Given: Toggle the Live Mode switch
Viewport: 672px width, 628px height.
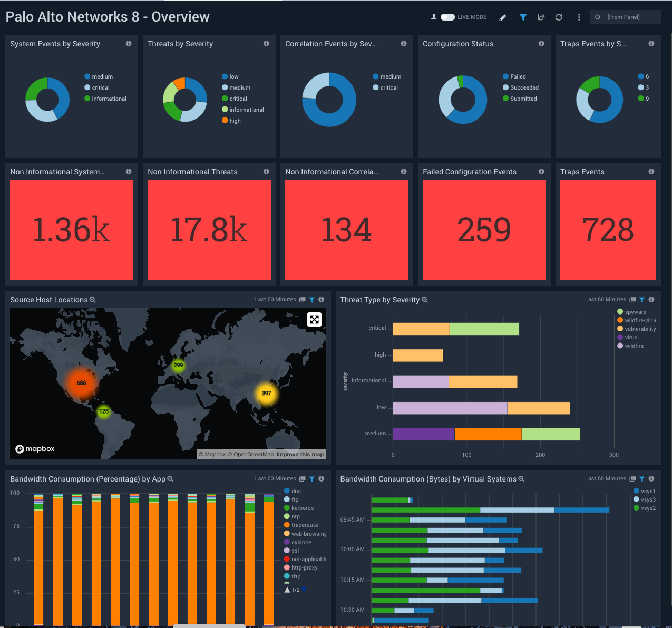Looking at the screenshot, I should [x=447, y=17].
